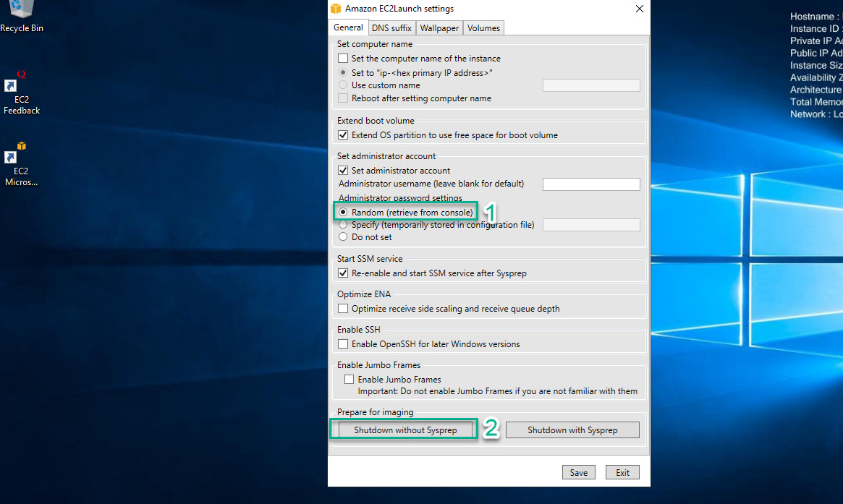Click the Jumbo Frames Important warning text
Screen dimensions: 843x504
tap(498, 391)
